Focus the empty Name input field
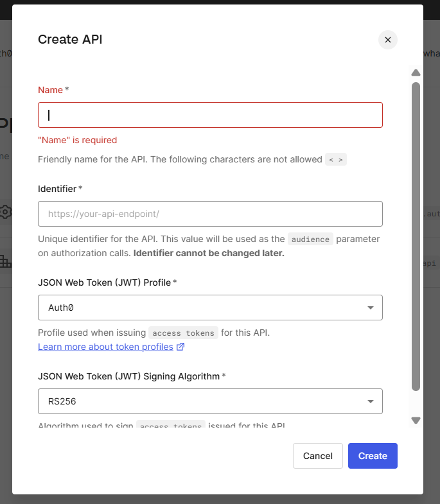This screenshot has height=504, width=440. click(x=210, y=115)
